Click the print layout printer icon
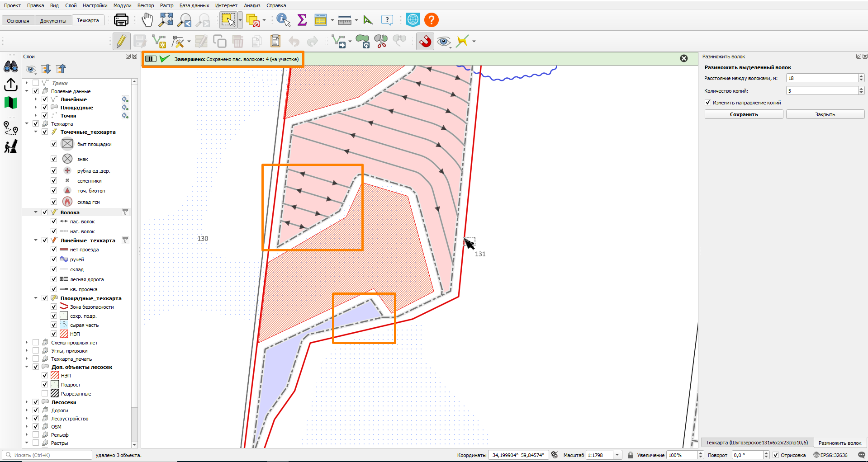 click(x=121, y=20)
